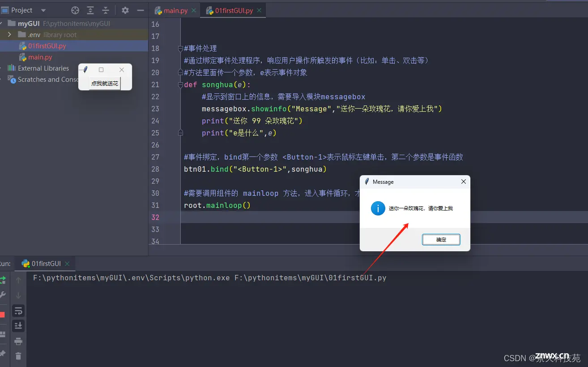Image resolution: width=588 pixels, height=367 pixels.
Task: Click print("送你 99 朵玫瑰花") code line
Action: 252,121
